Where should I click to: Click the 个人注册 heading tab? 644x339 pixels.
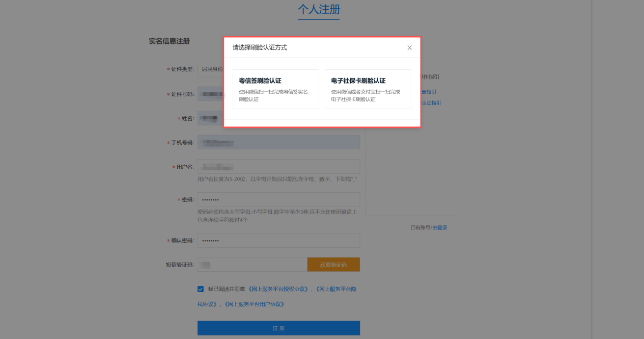319,10
